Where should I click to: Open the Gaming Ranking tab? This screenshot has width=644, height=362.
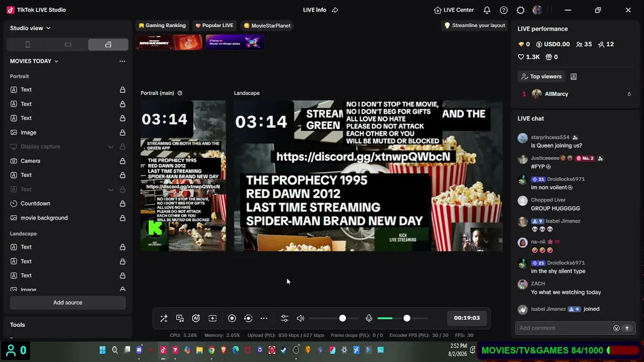pyautogui.click(x=162, y=26)
